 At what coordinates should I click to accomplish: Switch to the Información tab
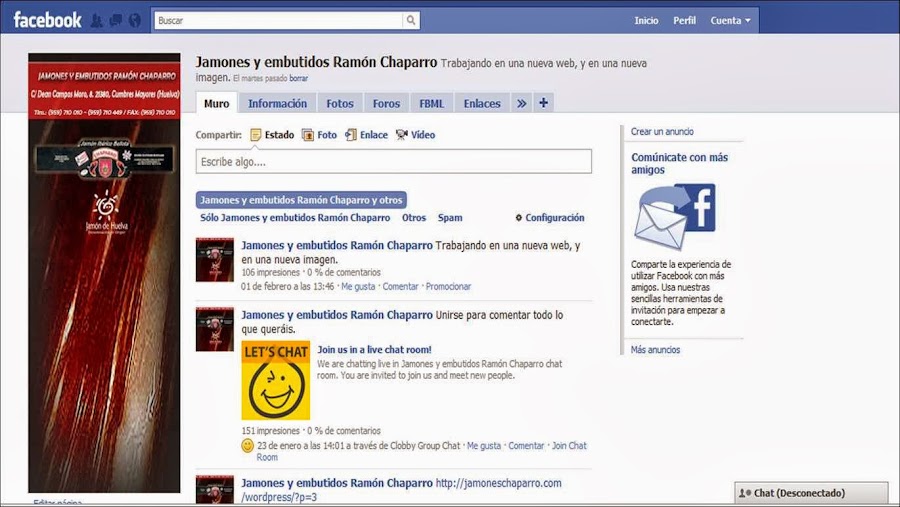pos(277,103)
